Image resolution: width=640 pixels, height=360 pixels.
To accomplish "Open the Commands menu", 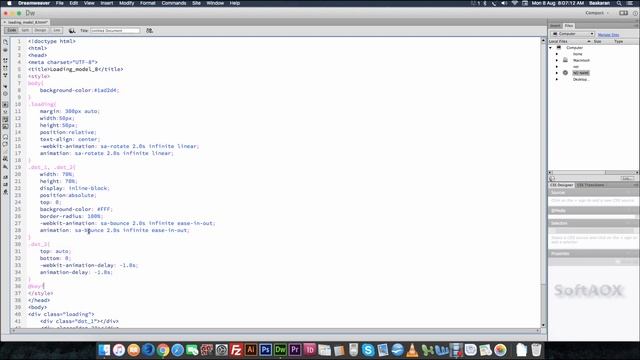I will click(173, 3).
